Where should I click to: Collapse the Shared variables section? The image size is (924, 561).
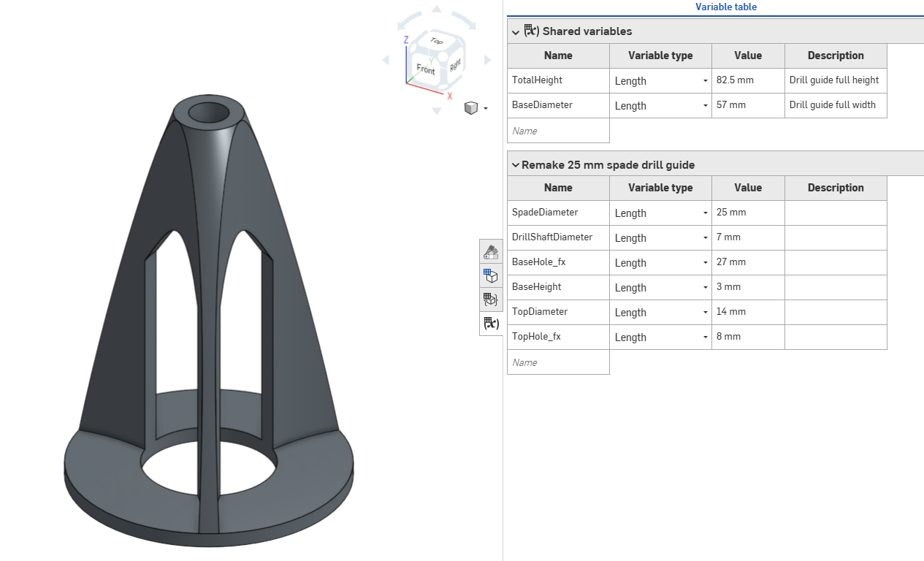pyautogui.click(x=516, y=32)
